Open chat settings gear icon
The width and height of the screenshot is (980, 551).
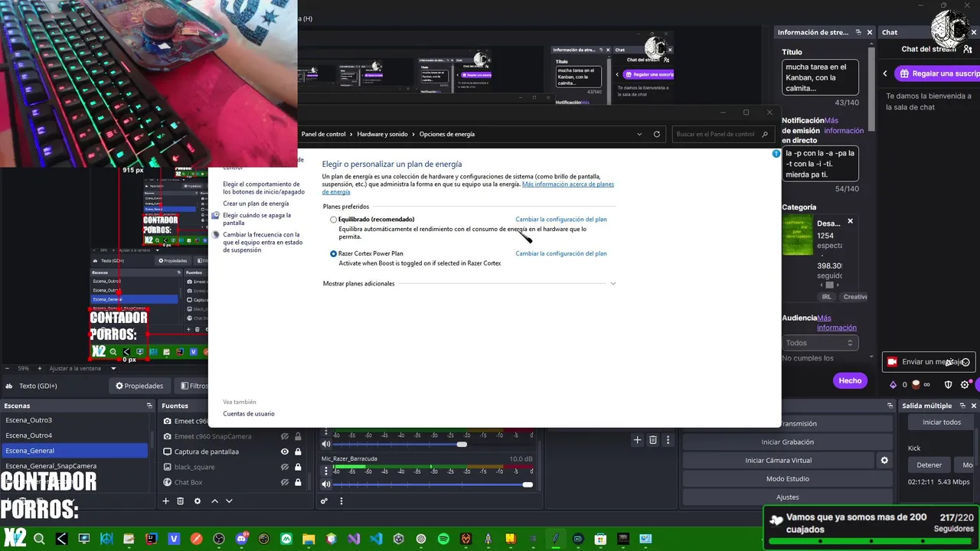tap(965, 384)
